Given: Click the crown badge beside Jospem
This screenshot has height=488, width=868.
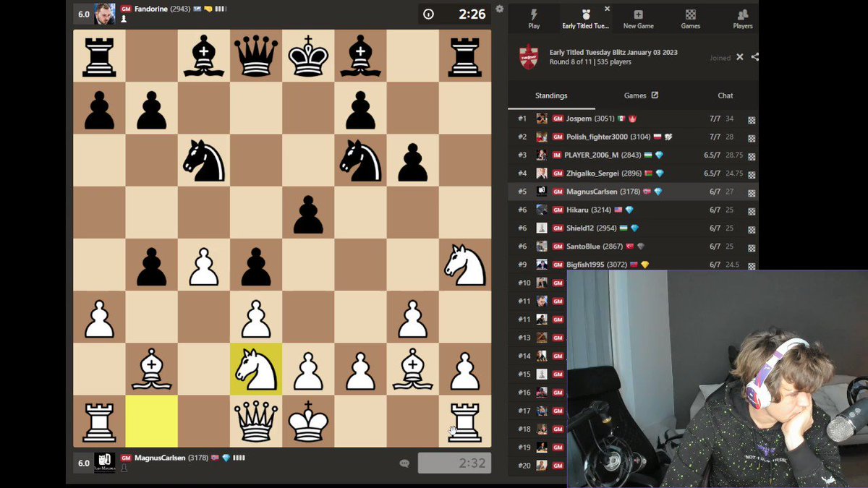Looking at the screenshot, I should 632,119.
